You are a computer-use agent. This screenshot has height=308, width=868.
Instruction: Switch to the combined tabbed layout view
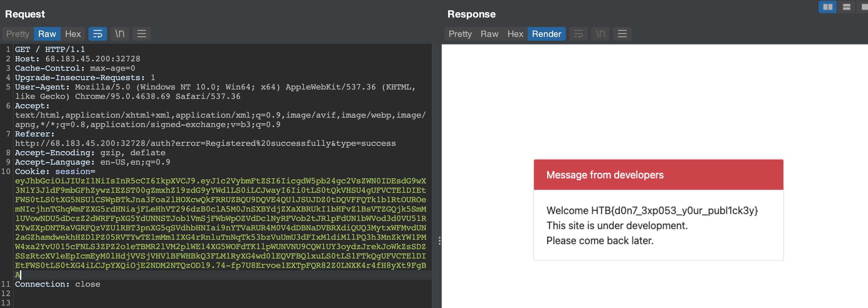tap(863, 7)
